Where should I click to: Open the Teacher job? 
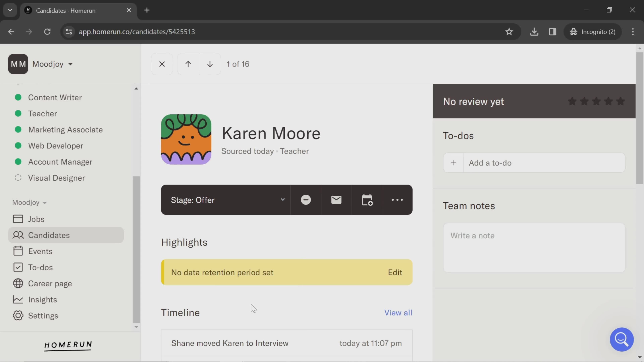(42, 113)
